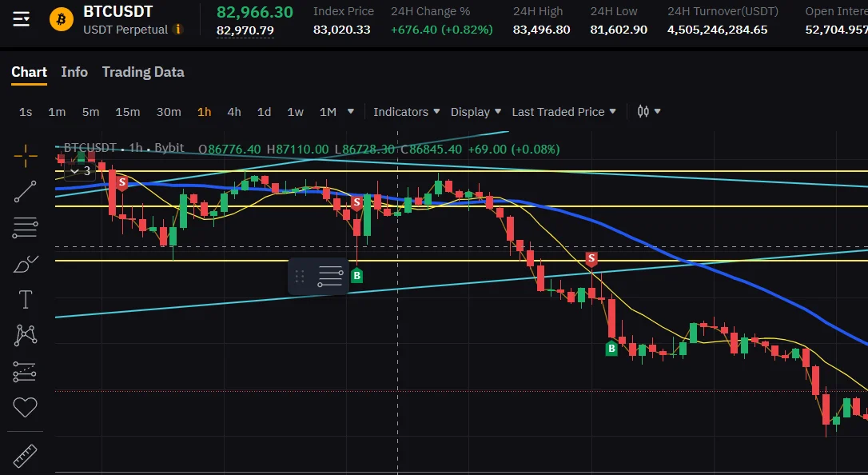Select the 30m timeframe
The width and height of the screenshot is (868, 475).
pos(169,112)
